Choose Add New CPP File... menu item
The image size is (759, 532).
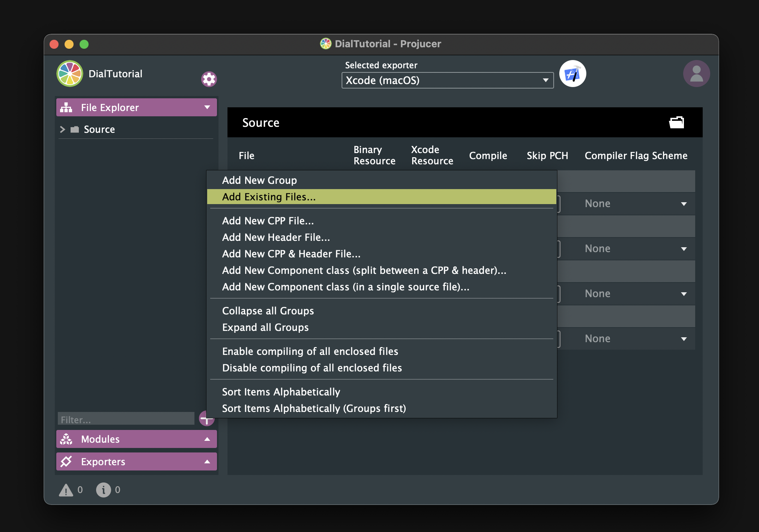[382, 221]
